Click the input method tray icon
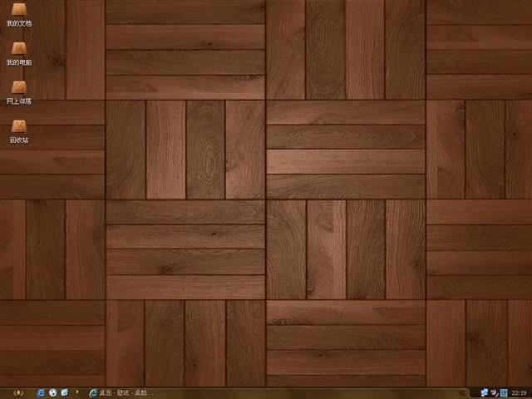Viewport: 532px width, 399px height. [x=495, y=393]
